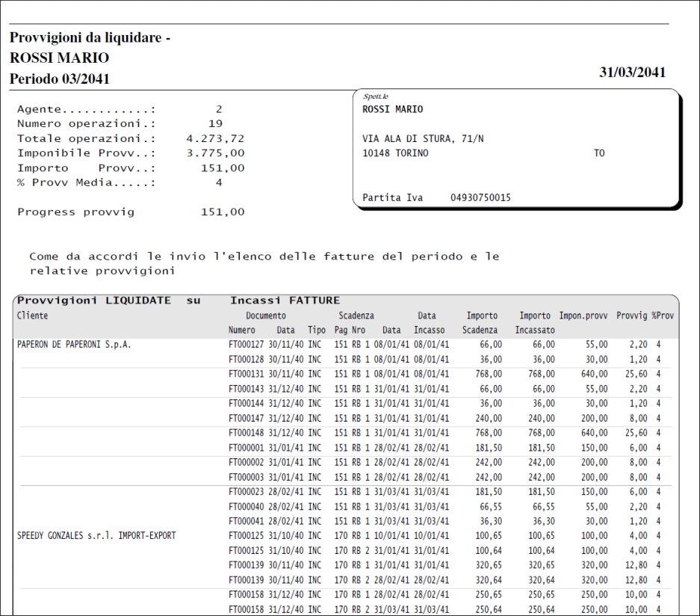The image size is (700, 616).
Task: Select the city line "10148 TORINO"
Action: coord(395,153)
